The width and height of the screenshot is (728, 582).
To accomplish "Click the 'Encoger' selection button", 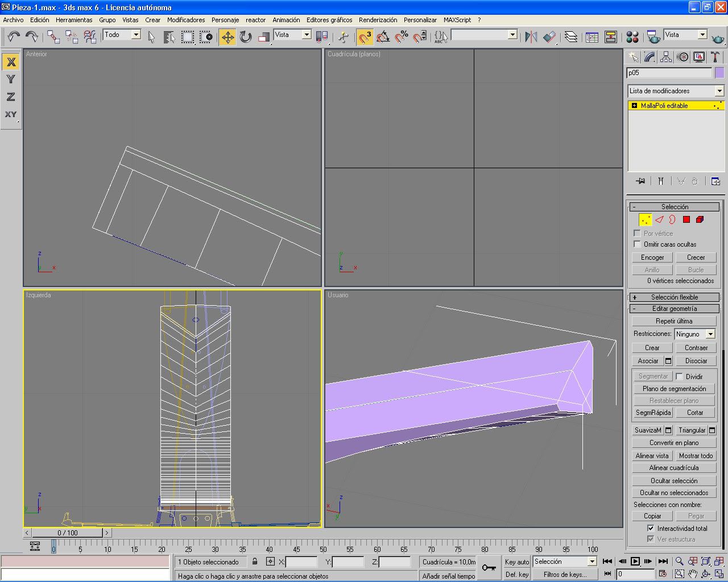I will tap(652, 257).
